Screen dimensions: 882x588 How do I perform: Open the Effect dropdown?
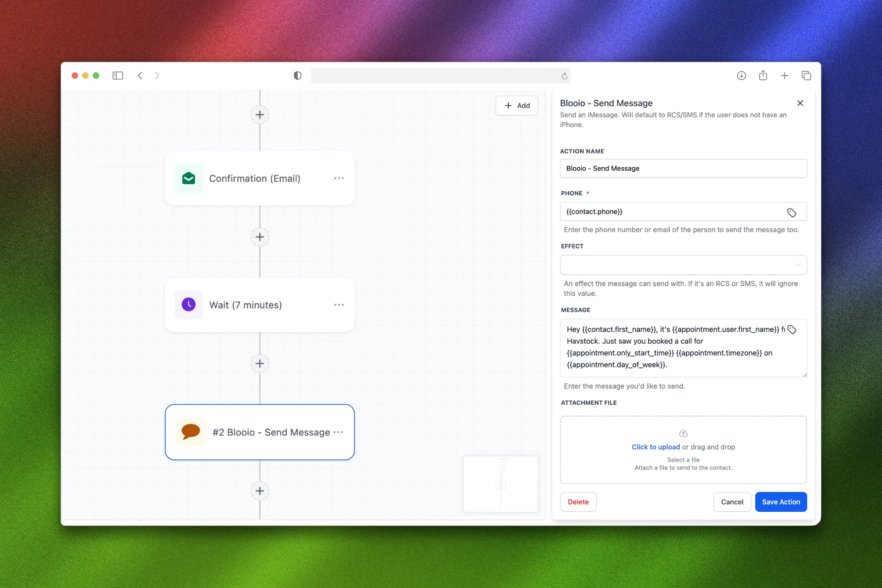683,265
